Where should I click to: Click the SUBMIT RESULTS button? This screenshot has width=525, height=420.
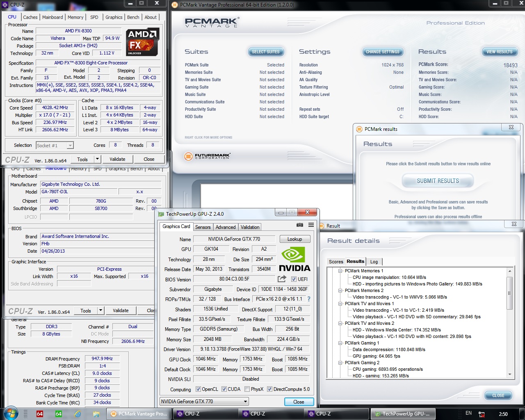pyautogui.click(x=438, y=181)
